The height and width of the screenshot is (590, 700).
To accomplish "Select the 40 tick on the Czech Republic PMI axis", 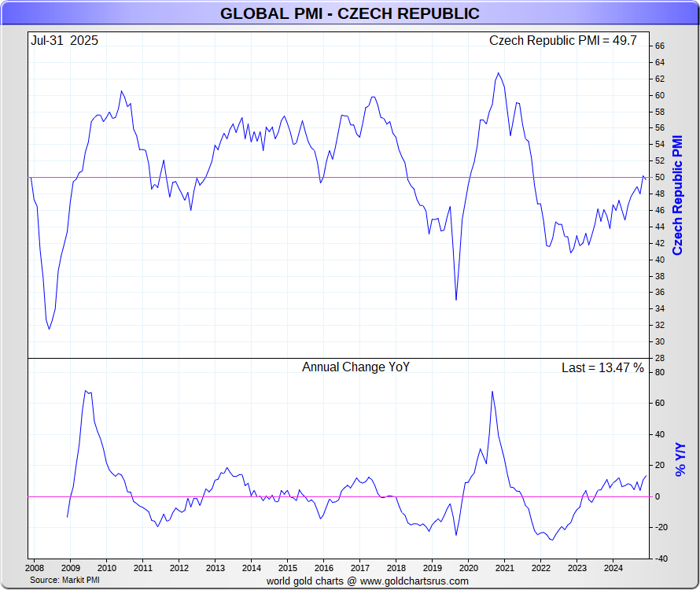I will [660, 260].
